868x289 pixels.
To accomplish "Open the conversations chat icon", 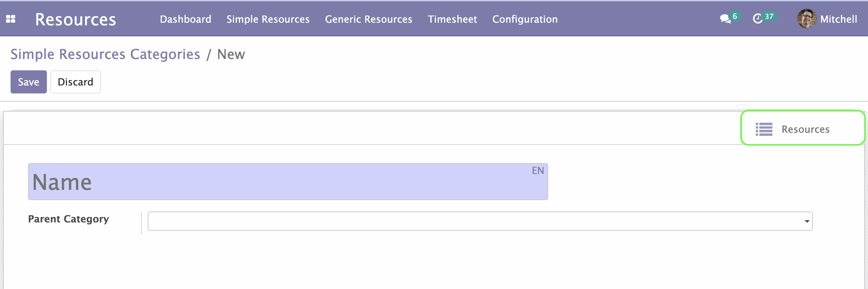I will (725, 19).
